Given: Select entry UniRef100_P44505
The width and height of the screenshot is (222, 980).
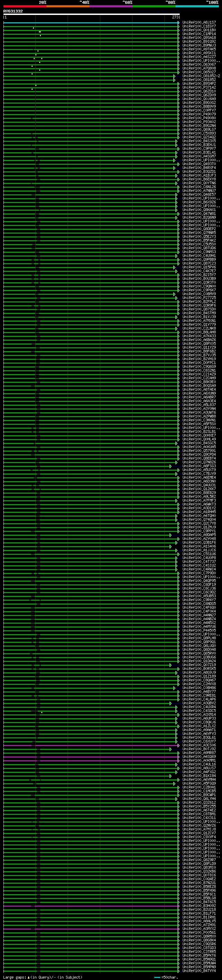Looking at the screenshot, I should tap(199, 630).
